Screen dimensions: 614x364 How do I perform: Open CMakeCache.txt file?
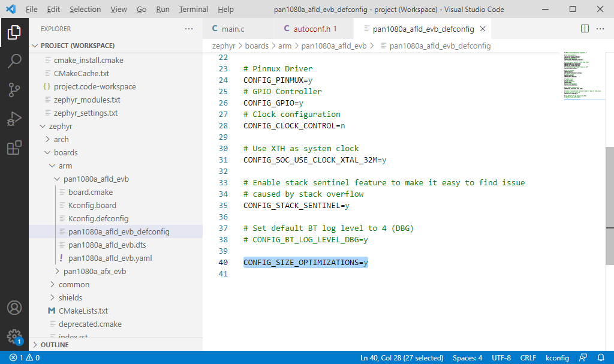click(116, 74)
